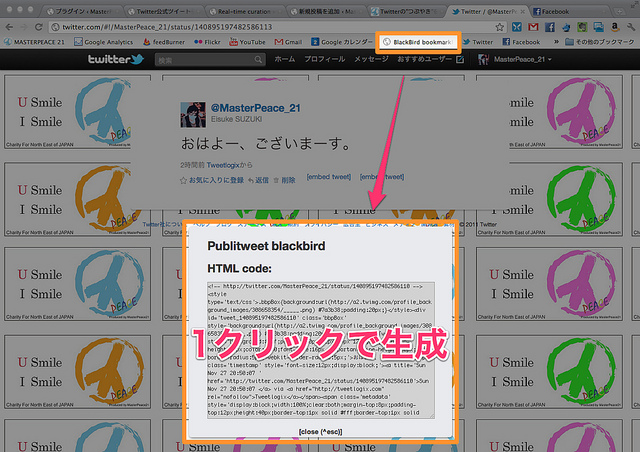The width and height of the screenshot is (640, 452).
Task: Switch to the プラグイン browser tab
Action: (82, 11)
